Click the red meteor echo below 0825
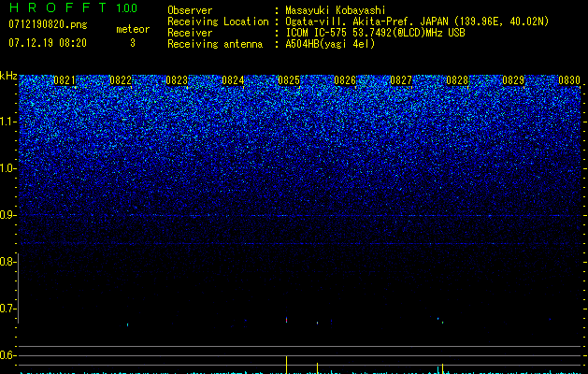The height and width of the screenshot is (374, 588). [286, 320]
